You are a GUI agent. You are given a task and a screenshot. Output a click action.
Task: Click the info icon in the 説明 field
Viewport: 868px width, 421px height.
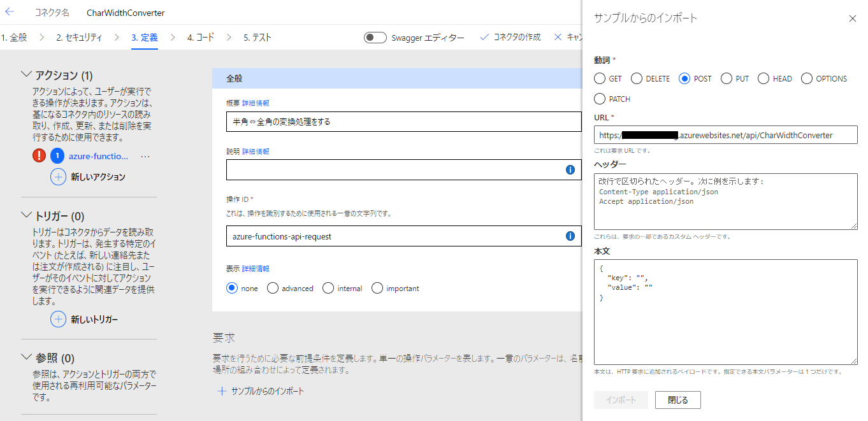click(x=570, y=170)
